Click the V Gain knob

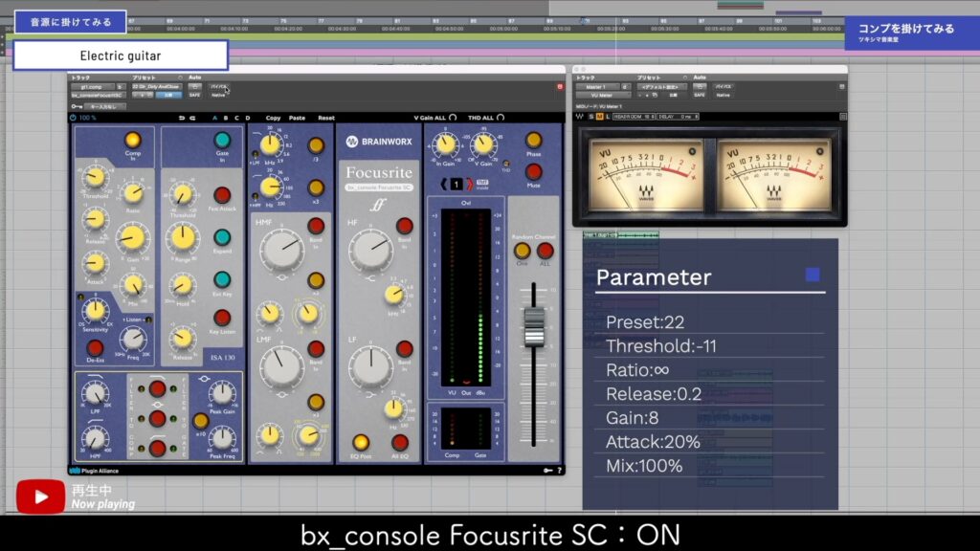pyautogui.click(x=483, y=145)
